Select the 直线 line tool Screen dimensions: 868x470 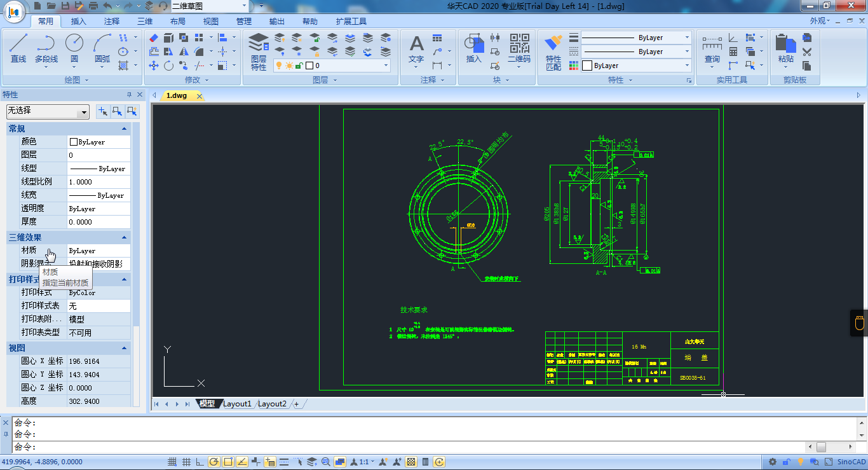[x=18, y=49]
